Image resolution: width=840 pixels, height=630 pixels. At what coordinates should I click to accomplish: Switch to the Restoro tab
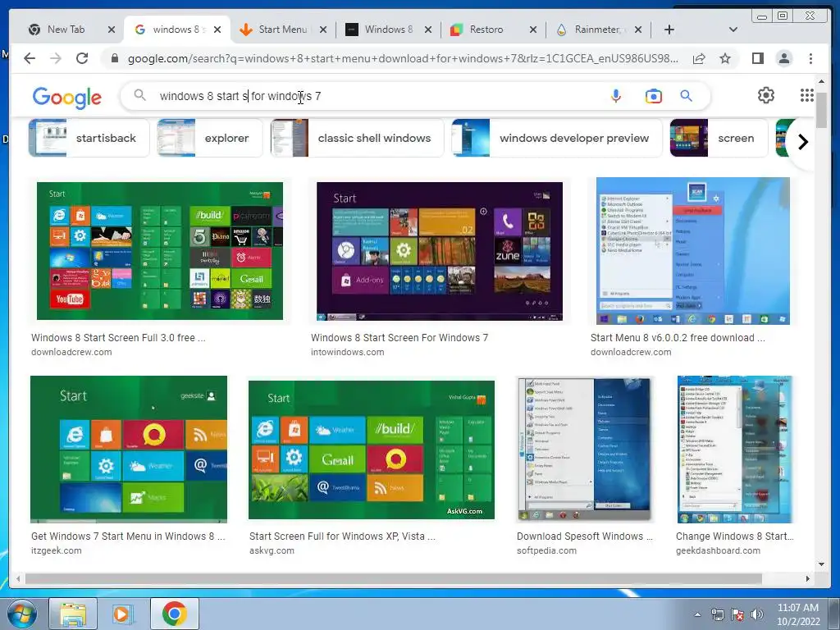486,30
